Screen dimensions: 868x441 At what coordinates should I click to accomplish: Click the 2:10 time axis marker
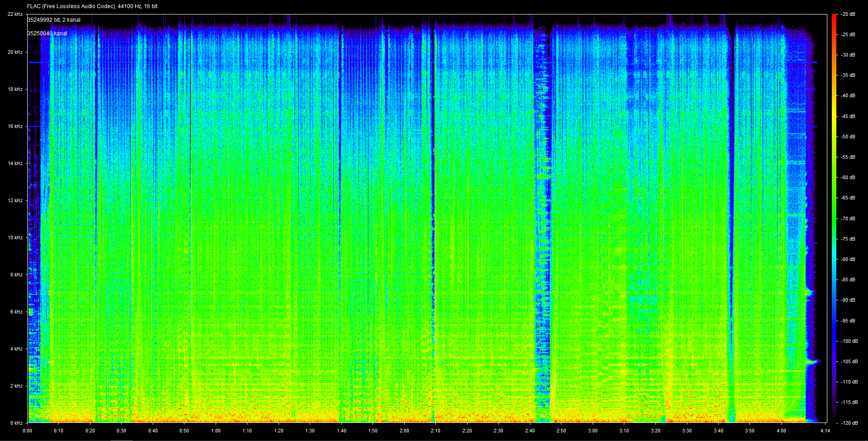435,431
